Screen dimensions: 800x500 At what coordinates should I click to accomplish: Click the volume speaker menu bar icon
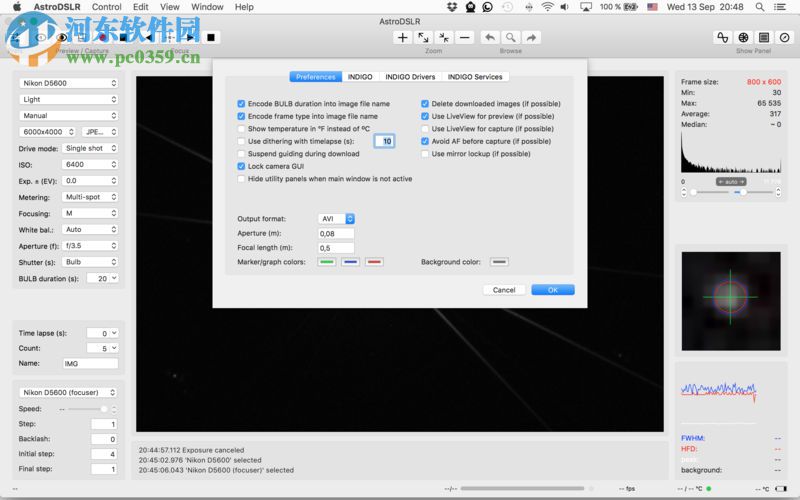pyautogui.click(x=565, y=7)
